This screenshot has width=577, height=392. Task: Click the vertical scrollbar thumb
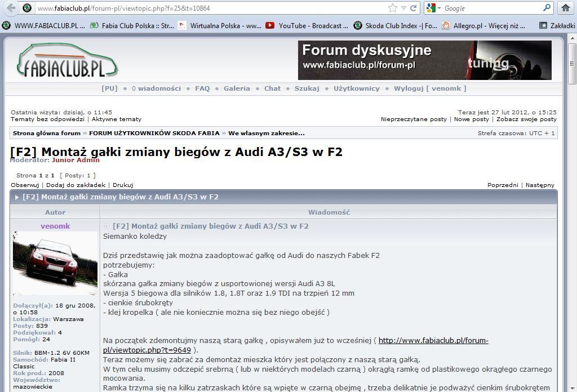point(572,64)
